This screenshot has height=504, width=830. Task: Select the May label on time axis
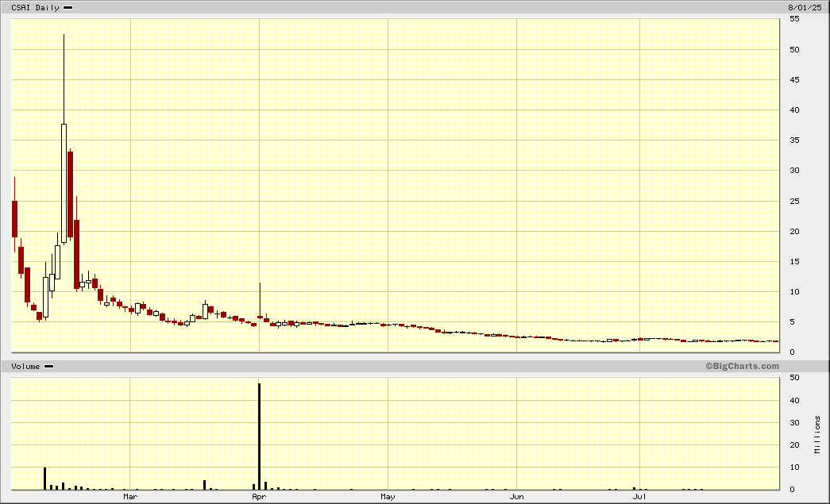(x=388, y=497)
